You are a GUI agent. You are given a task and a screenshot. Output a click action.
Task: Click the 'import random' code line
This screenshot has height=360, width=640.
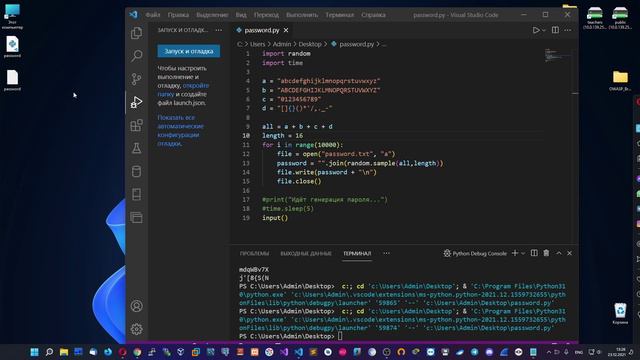pos(286,53)
